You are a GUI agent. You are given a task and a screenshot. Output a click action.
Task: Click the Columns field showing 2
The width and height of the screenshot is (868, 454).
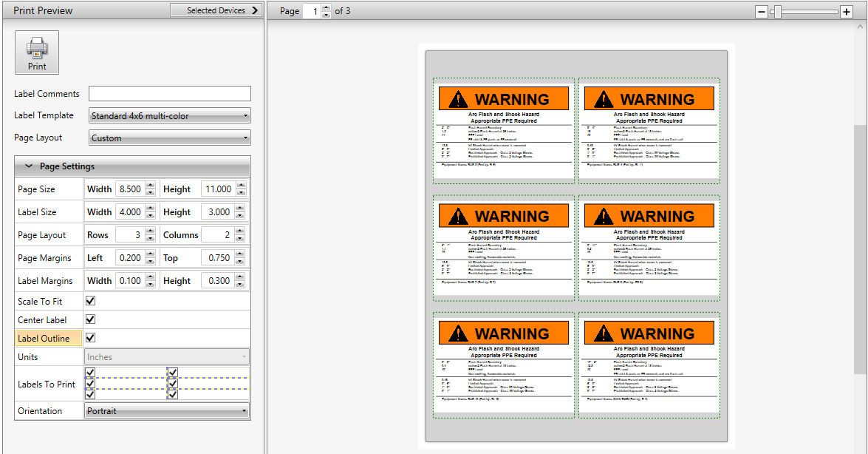pyautogui.click(x=218, y=235)
